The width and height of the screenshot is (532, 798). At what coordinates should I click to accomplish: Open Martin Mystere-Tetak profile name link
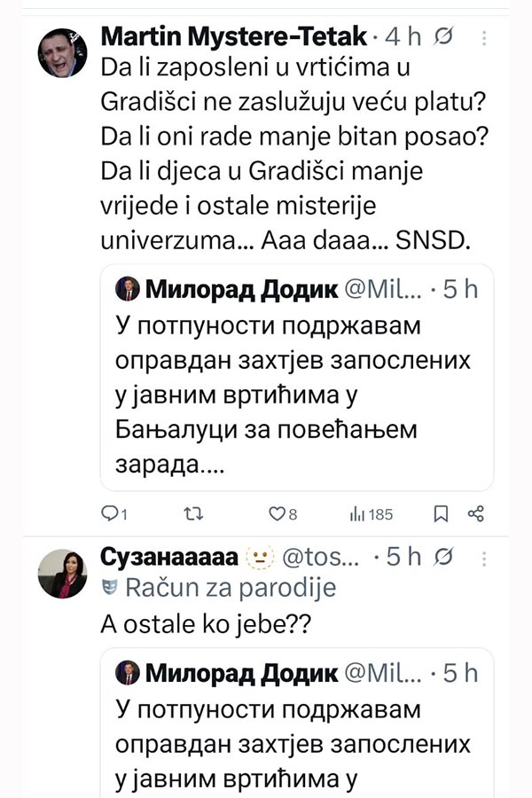tap(234, 37)
